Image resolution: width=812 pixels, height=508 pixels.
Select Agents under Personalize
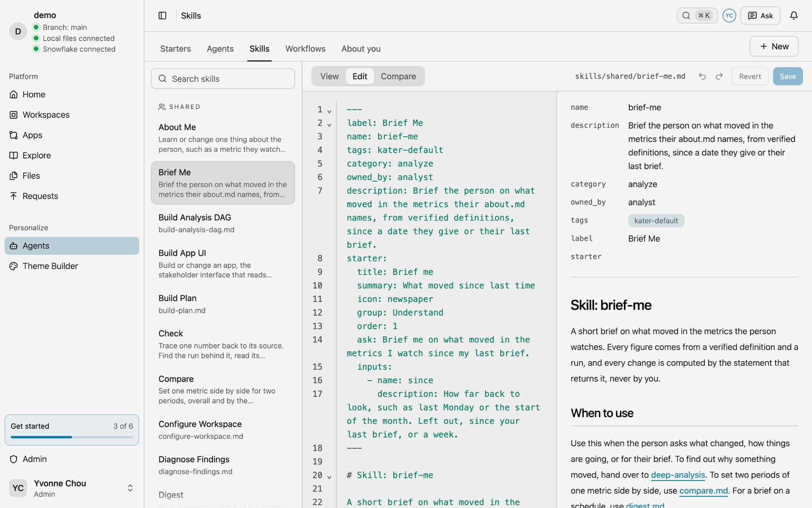click(x=72, y=246)
